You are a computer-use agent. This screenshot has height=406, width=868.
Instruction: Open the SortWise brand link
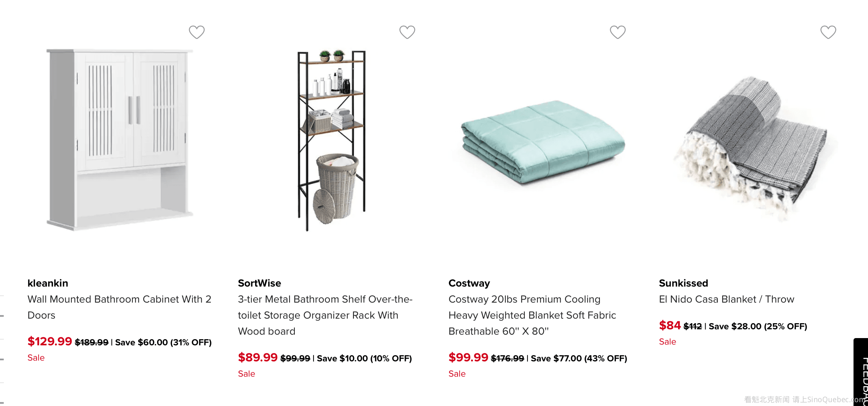pos(259,283)
